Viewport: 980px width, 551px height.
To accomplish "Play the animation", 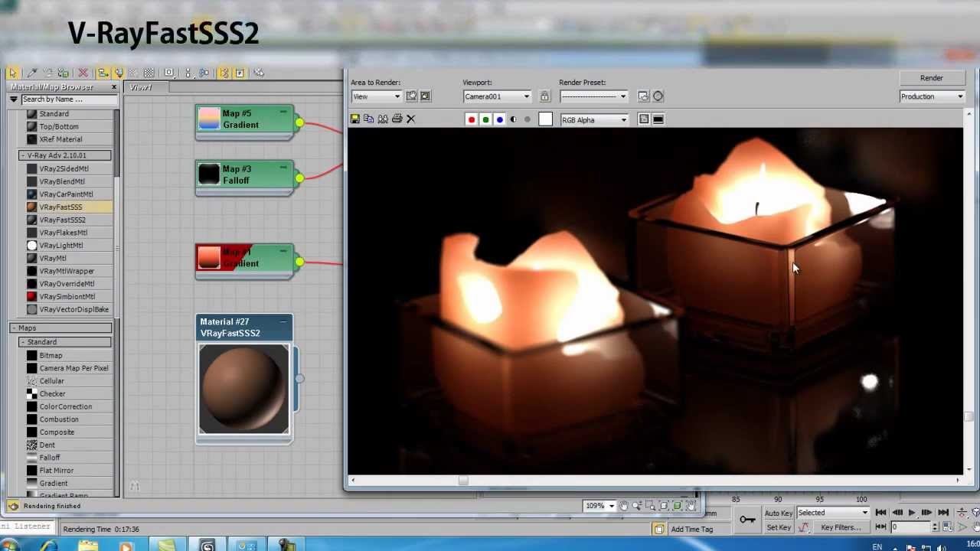I will click(912, 513).
